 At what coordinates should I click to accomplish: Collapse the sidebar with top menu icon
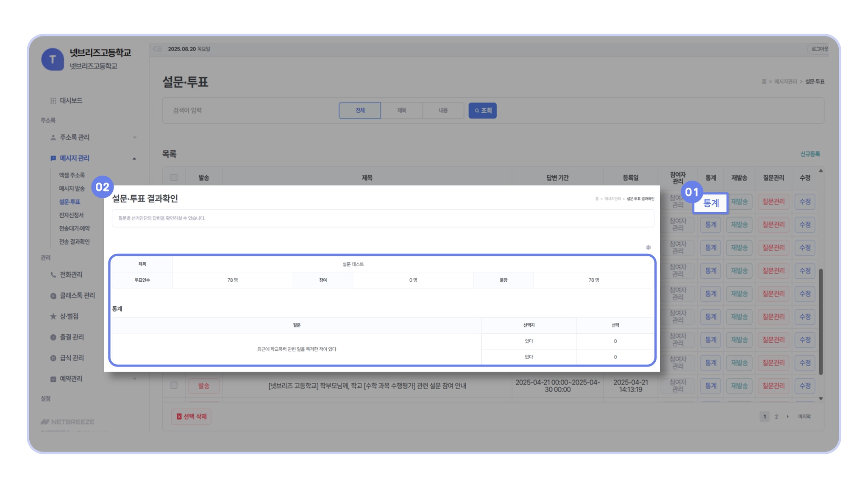pos(158,49)
